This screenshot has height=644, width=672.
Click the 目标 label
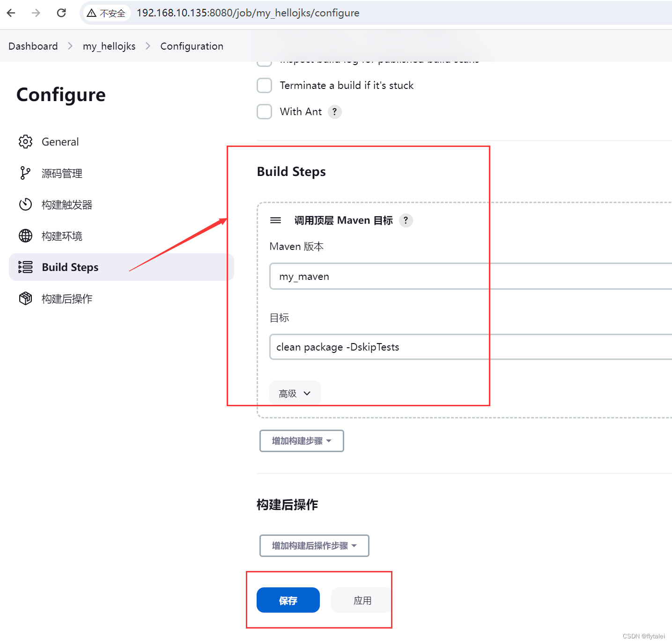[x=280, y=318]
